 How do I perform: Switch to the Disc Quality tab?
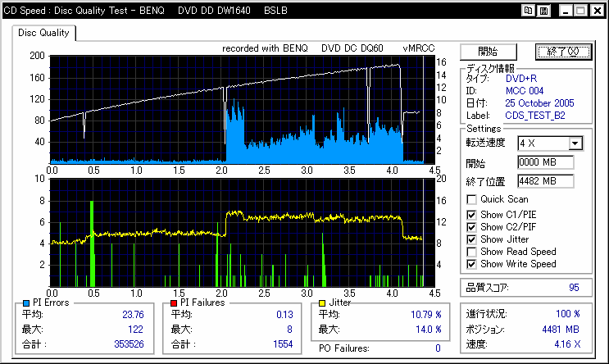43,33
